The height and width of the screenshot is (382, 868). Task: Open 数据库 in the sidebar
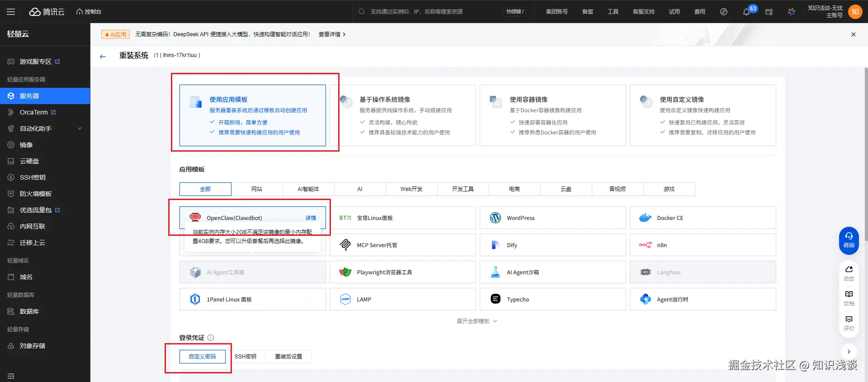(x=29, y=311)
